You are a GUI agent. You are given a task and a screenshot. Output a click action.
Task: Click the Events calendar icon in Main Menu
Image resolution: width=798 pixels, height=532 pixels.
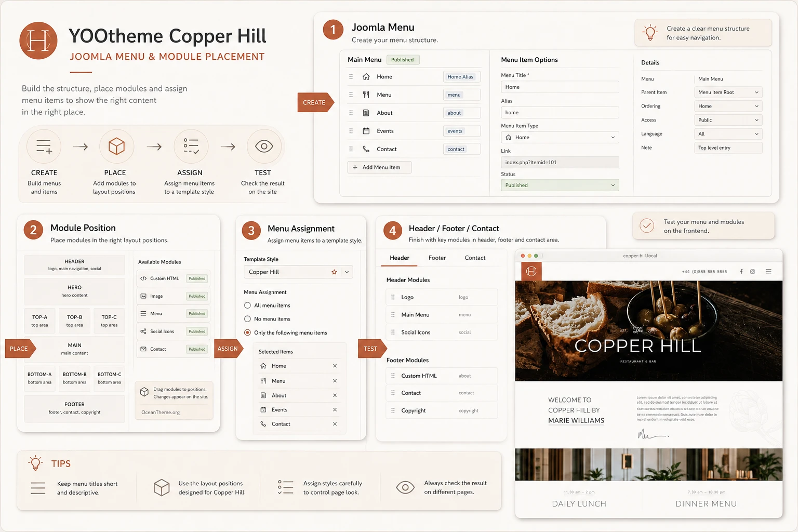point(366,131)
